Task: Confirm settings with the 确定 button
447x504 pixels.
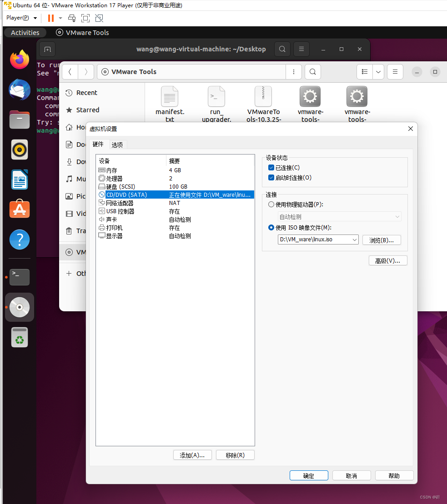Action: pyautogui.click(x=309, y=475)
